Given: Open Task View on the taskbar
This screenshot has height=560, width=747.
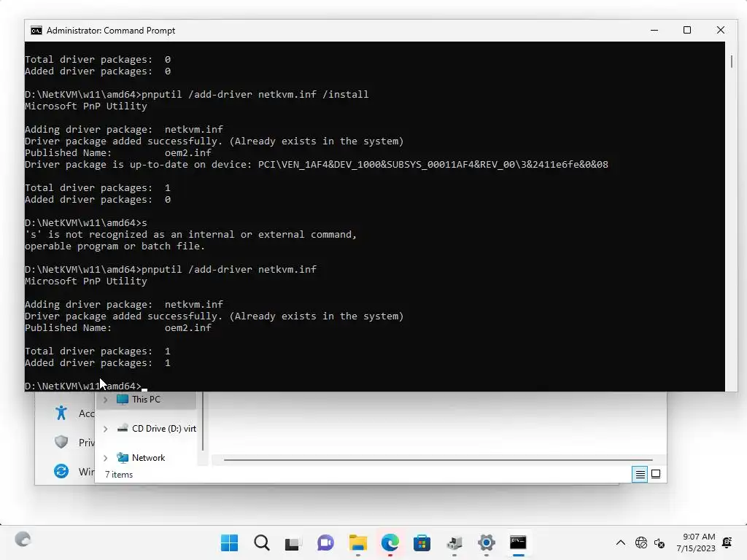Looking at the screenshot, I should coord(293,542).
